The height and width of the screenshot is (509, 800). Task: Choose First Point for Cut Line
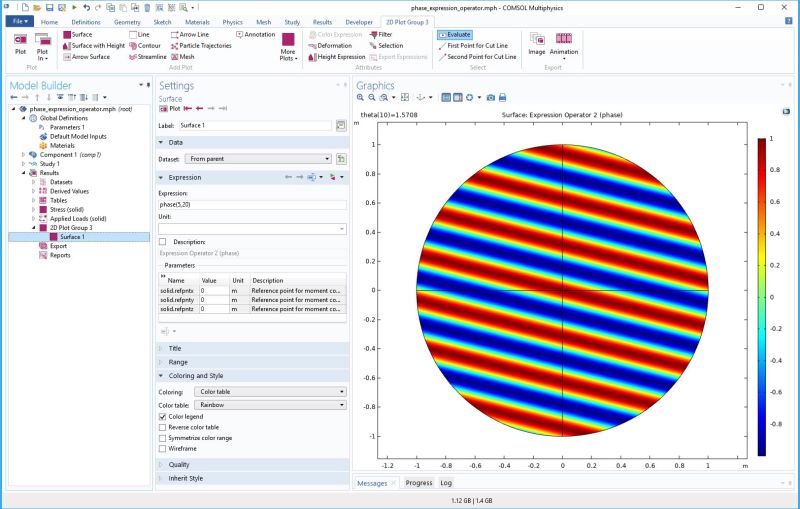click(x=473, y=46)
